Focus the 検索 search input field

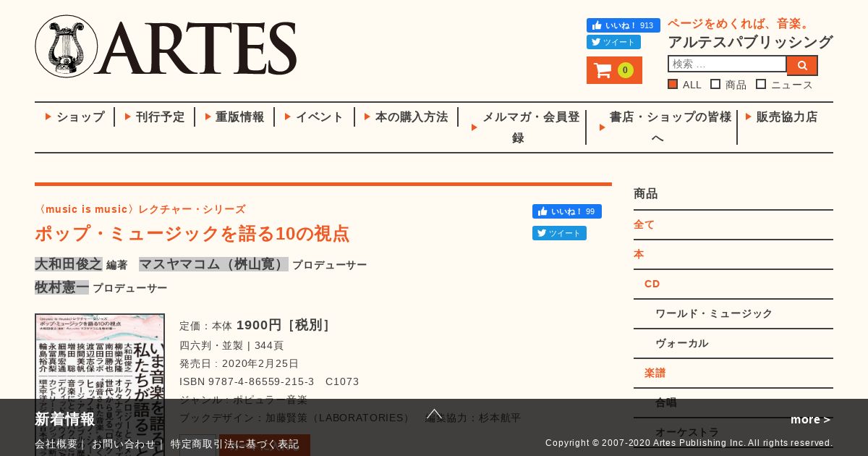727,64
